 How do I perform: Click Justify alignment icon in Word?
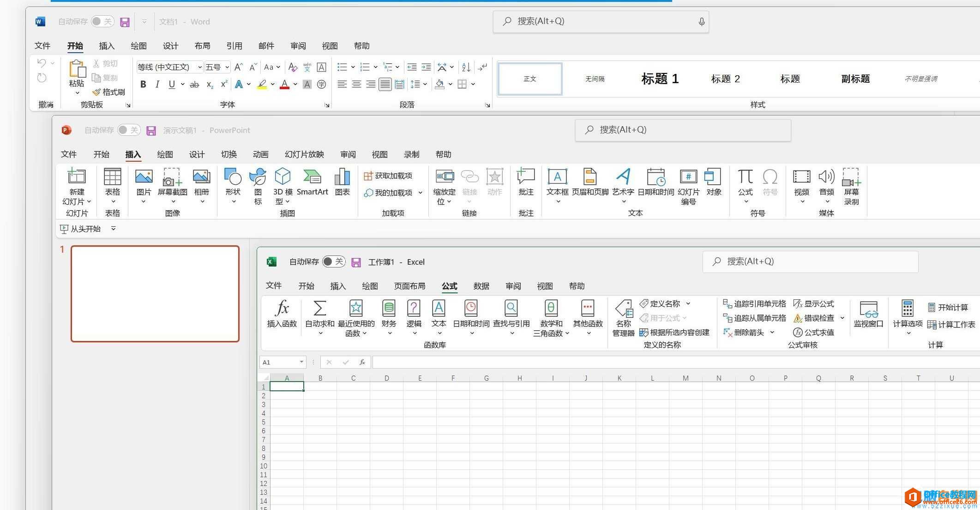point(385,84)
